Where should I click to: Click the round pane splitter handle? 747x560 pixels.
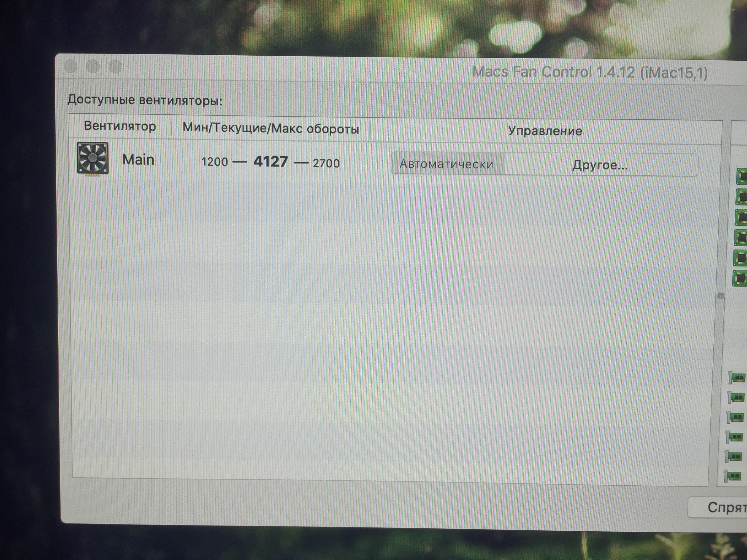720,296
